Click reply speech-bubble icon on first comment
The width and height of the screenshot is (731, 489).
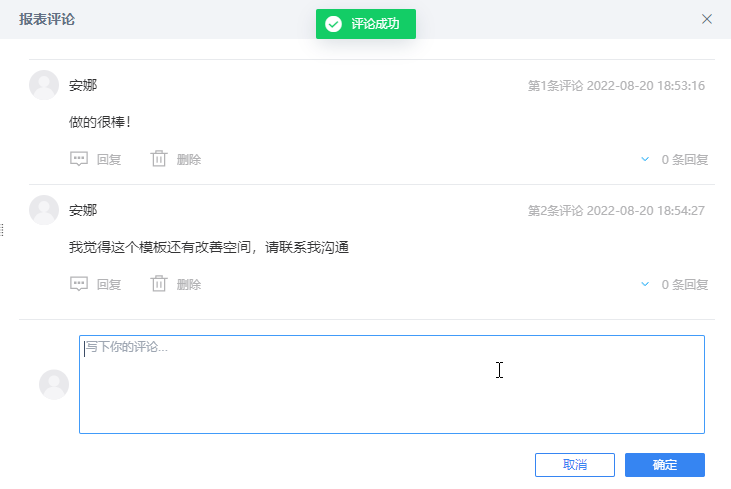79,159
